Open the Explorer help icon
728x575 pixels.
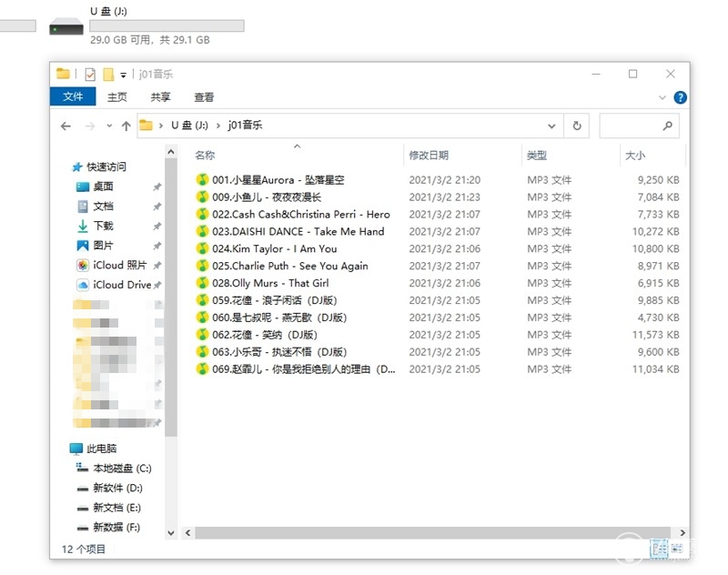pos(680,97)
